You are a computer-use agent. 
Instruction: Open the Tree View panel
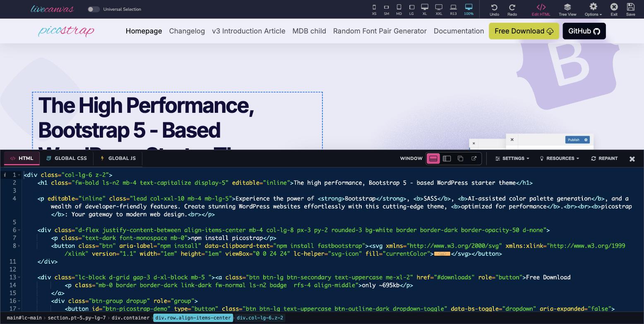tap(567, 10)
